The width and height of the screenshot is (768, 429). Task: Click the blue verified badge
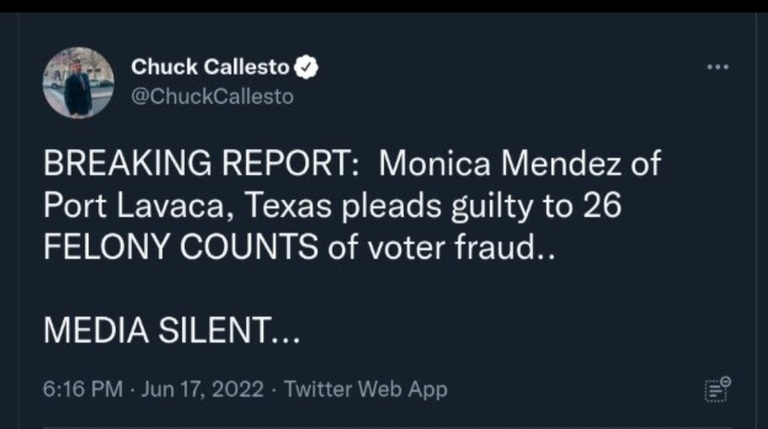click(309, 68)
